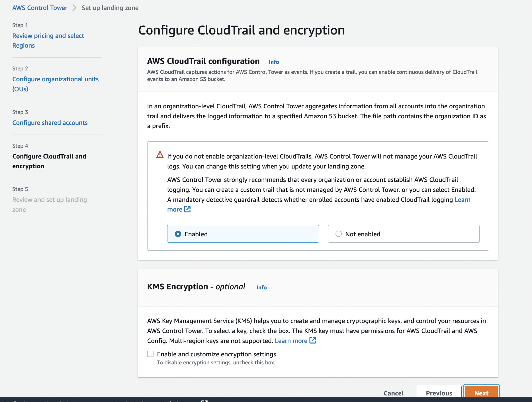Check Enable and customize encryption settings
Screen dimensions: 532x402
point(150,354)
